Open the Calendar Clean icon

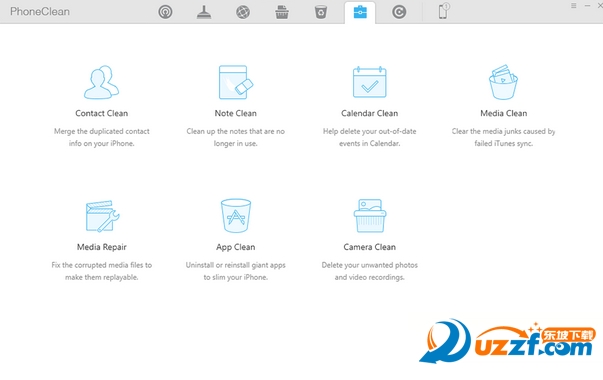(370, 82)
